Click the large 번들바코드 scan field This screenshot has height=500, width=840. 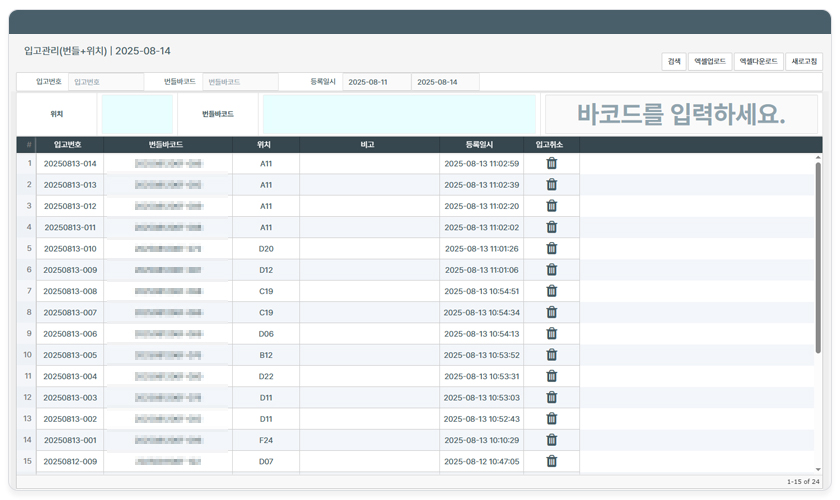click(x=399, y=114)
